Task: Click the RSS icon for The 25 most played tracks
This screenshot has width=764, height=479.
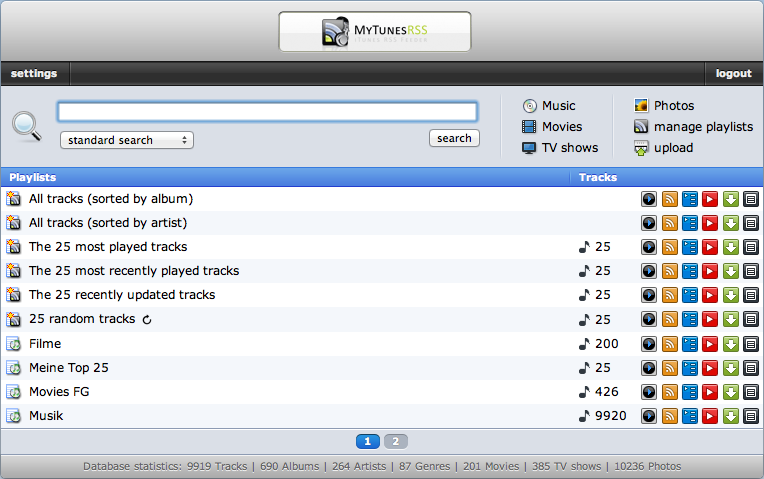Action: (x=669, y=247)
